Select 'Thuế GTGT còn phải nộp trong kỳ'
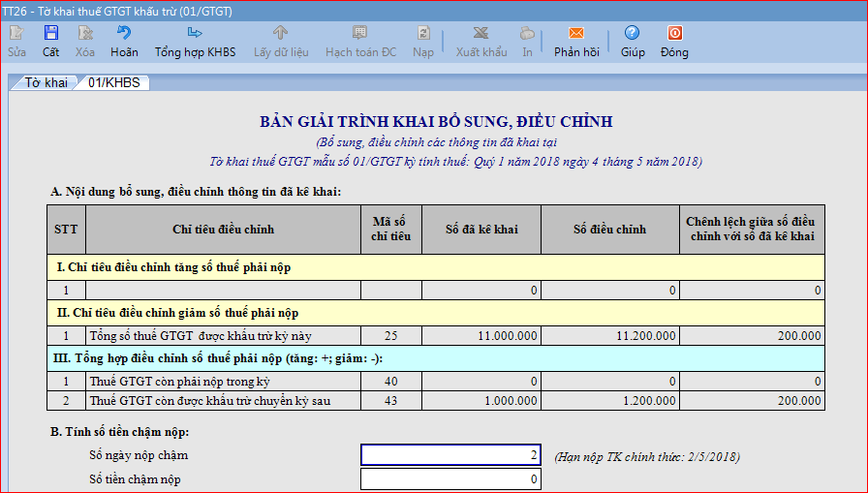 [x=223, y=382]
